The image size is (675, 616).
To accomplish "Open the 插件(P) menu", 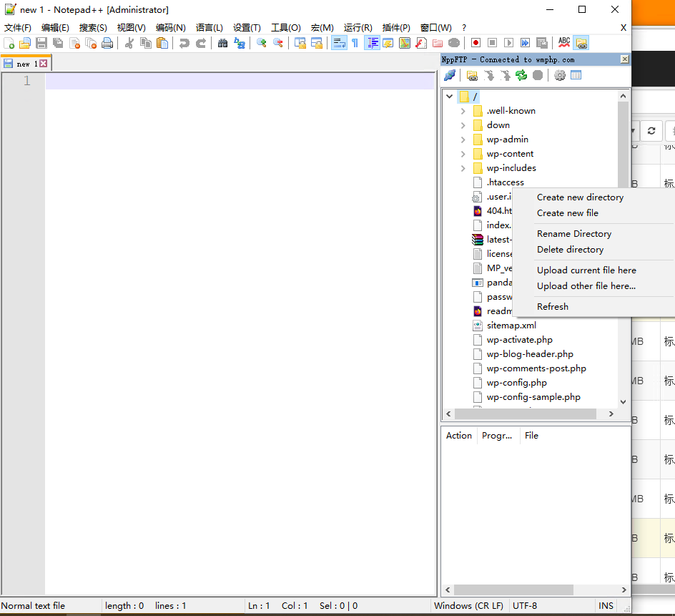I will (396, 28).
